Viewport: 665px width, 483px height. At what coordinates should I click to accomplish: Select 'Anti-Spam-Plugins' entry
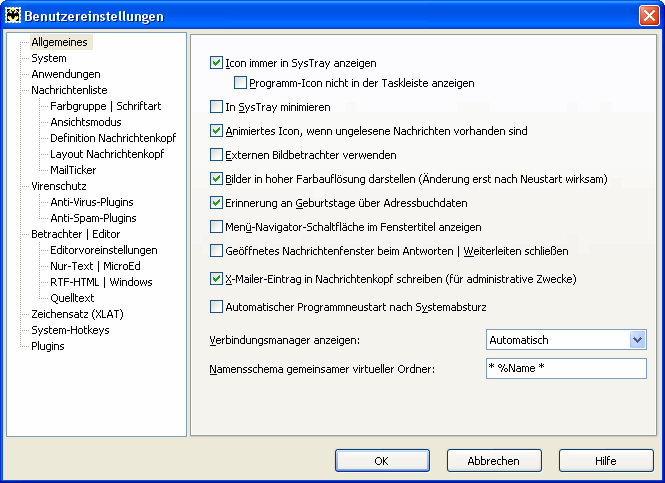[x=93, y=218]
